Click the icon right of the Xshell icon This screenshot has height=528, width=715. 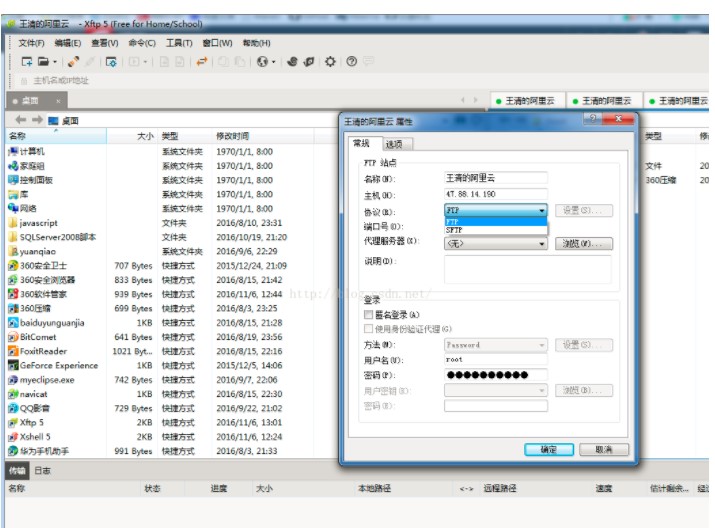(309, 61)
